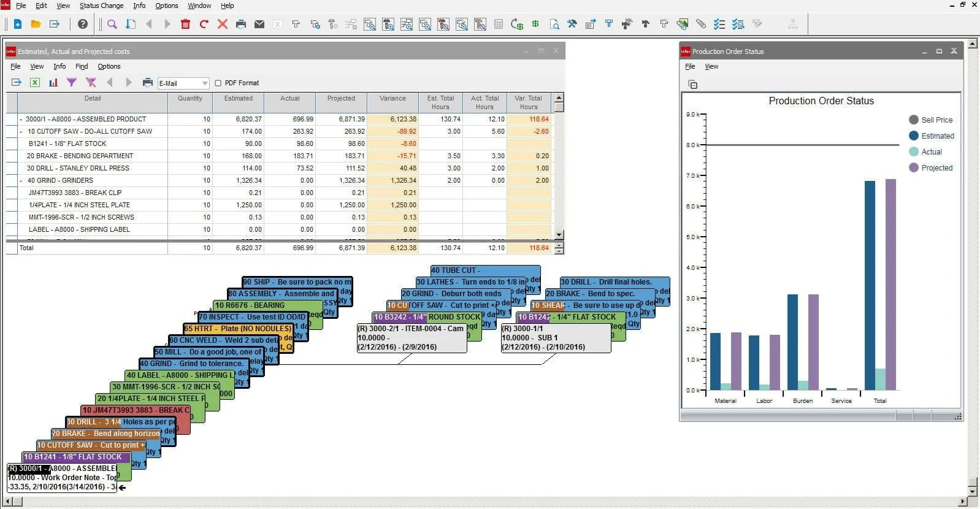Image resolution: width=980 pixels, height=509 pixels.
Task: Click the red curved arrow Redo icon
Action: click(204, 24)
